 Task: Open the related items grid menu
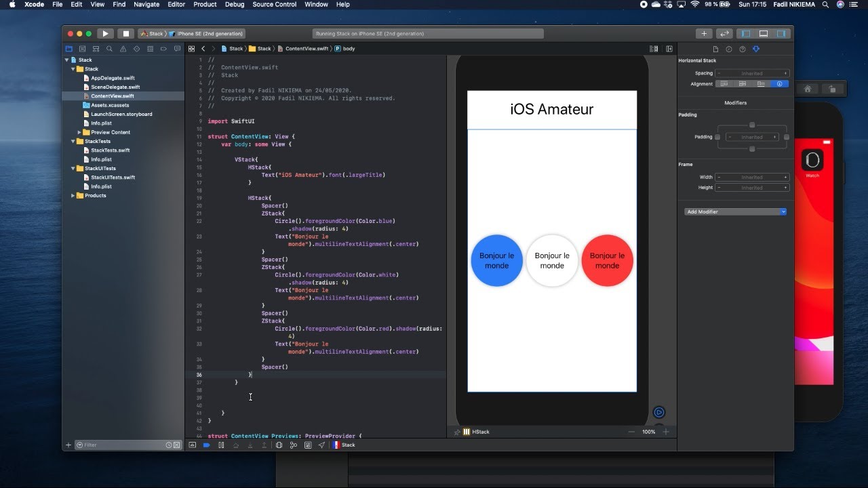(192, 49)
